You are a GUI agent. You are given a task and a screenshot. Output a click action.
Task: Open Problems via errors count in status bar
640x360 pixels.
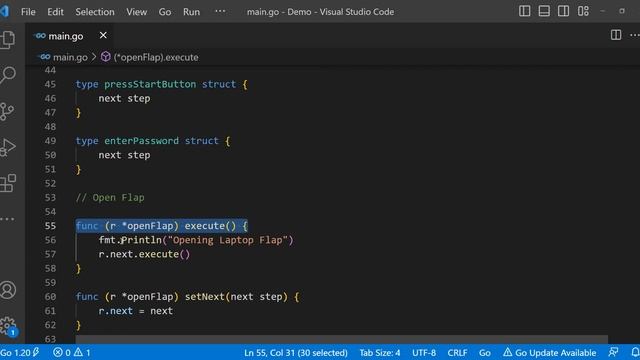tap(62, 352)
